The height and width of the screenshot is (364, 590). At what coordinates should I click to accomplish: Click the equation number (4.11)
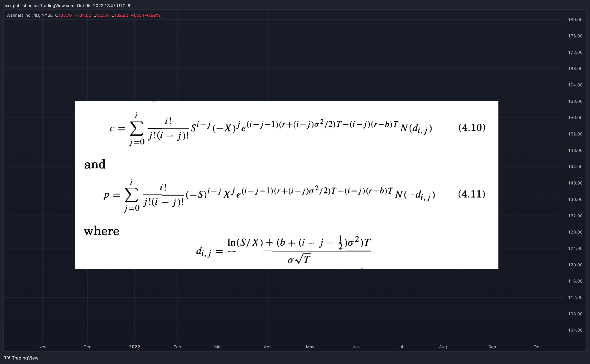pos(472,194)
